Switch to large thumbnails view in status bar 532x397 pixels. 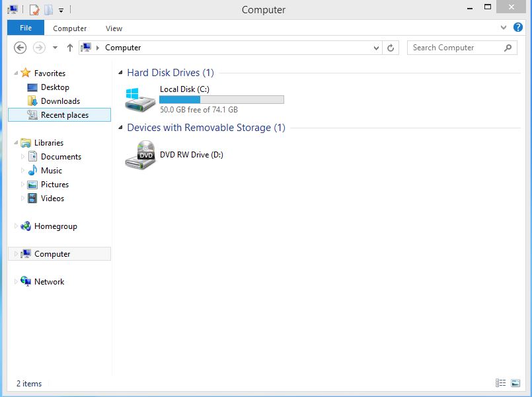(x=515, y=383)
